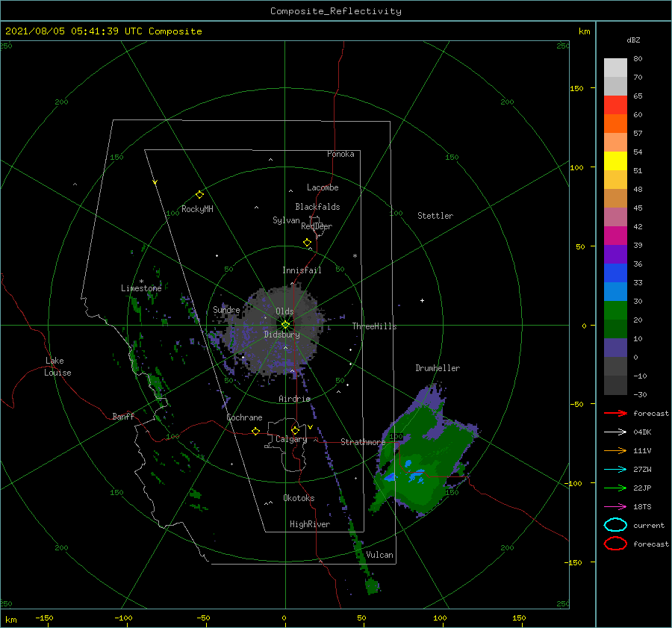Click the orange 111V arrow legend icon
This screenshot has width=672, height=628.
tap(615, 450)
